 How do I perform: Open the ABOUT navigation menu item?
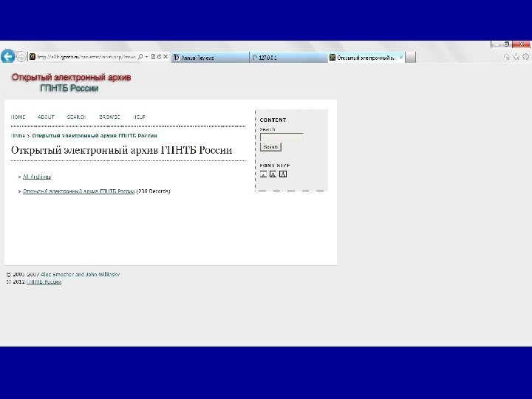click(46, 117)
